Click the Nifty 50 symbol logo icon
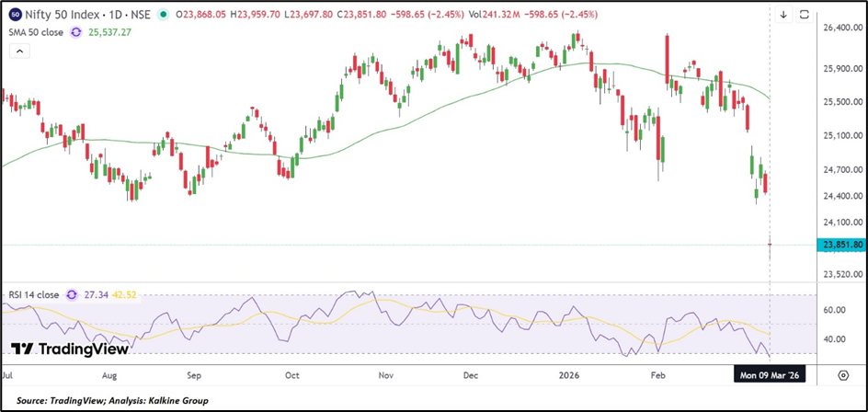Viewport: 868px width, 412px height. click(16, 15)
